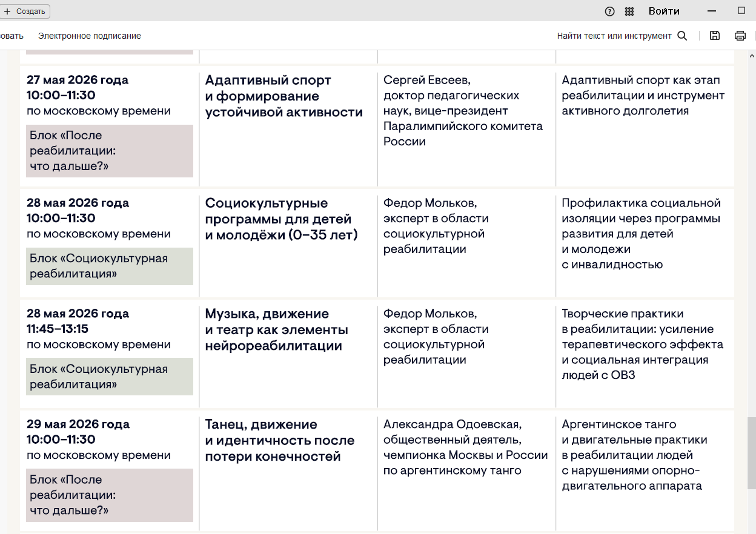Click the heading Музыка, движение и театр
This screenshot has height=534, width=756.
[276, 330]
